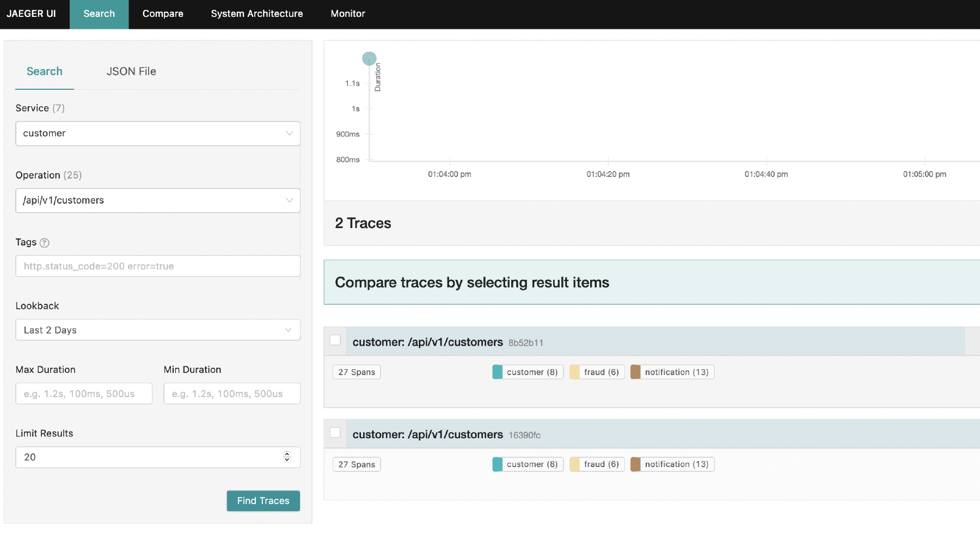The image size is (980, 540).
Task: Open the Monitor section in the top bar
Action: point(347,14)
